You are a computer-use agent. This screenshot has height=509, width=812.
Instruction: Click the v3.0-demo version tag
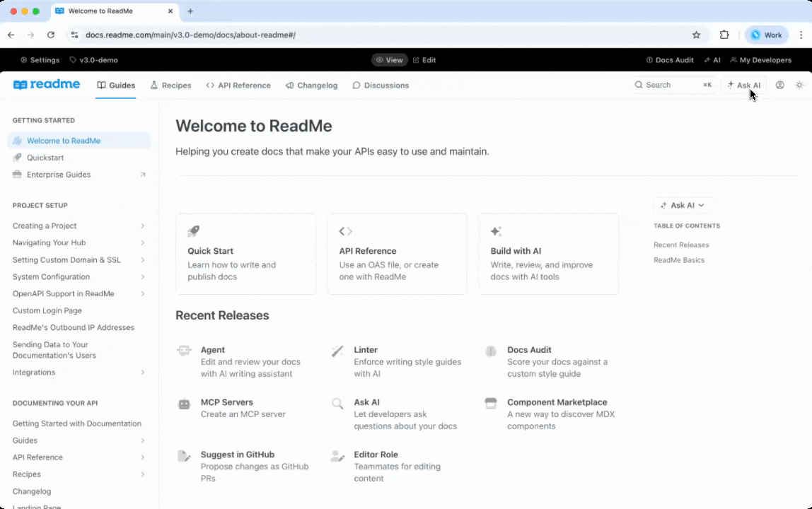[94, 60]
